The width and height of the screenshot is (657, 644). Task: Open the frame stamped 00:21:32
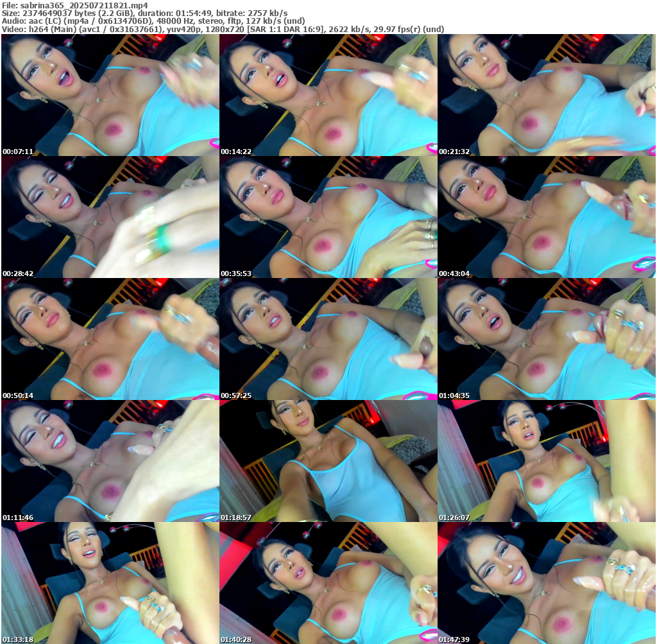pyautogui.click(x=547, y=95)
